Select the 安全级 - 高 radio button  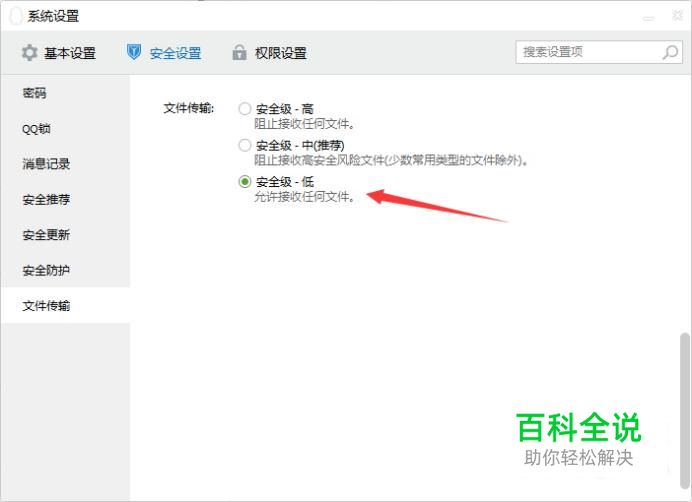click(244, 109)
